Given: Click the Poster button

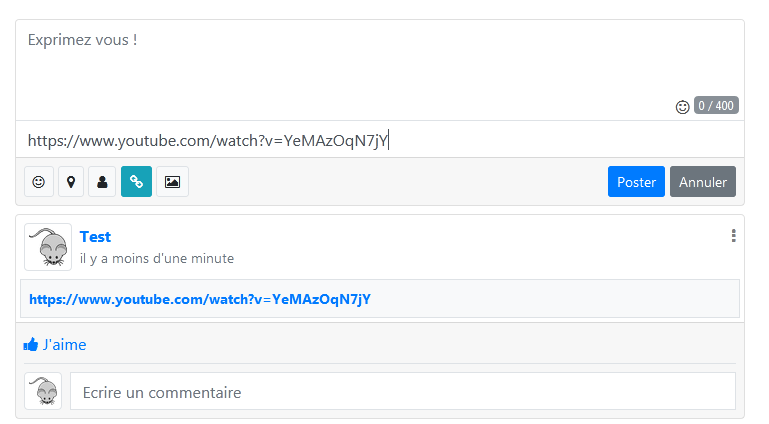Looking at the screenshot, I should point(636,182).
